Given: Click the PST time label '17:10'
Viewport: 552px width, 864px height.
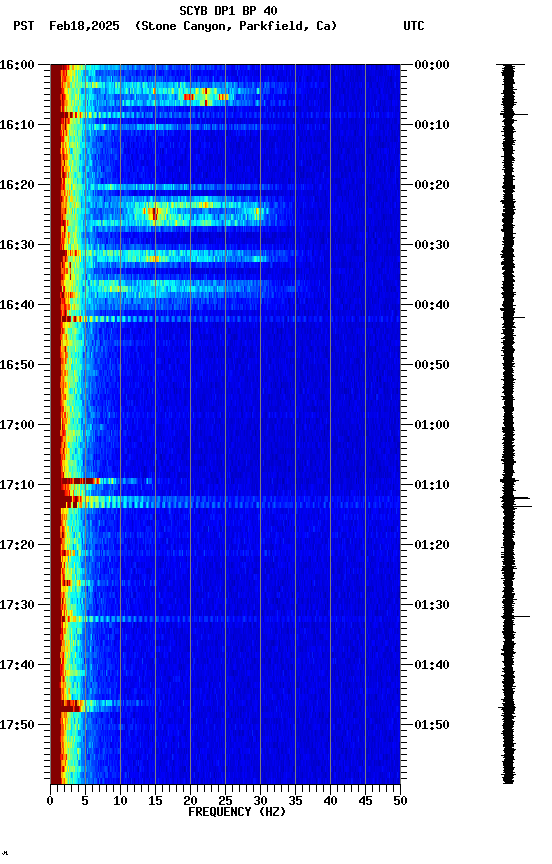Looking at the screenshot, I should (x=17, y=485).
